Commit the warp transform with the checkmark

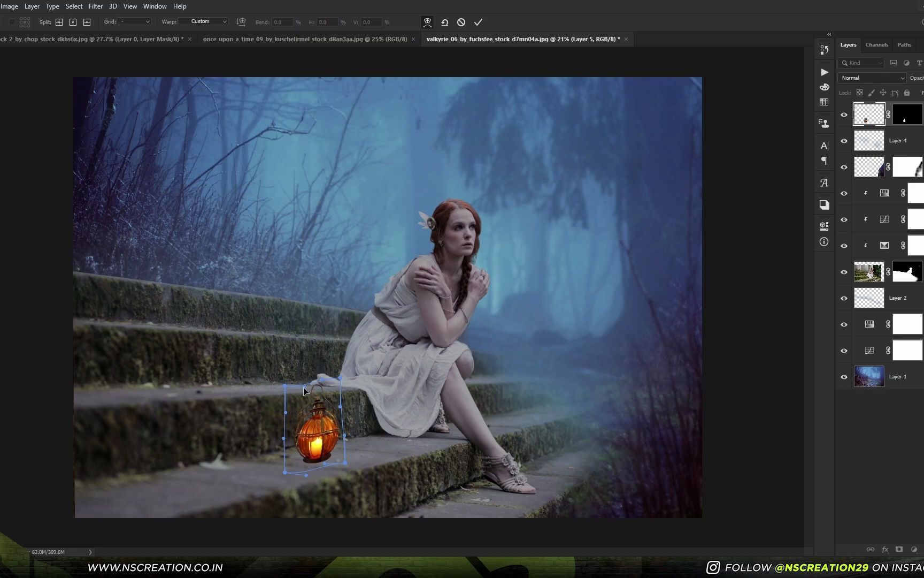[x=478, y=22]
